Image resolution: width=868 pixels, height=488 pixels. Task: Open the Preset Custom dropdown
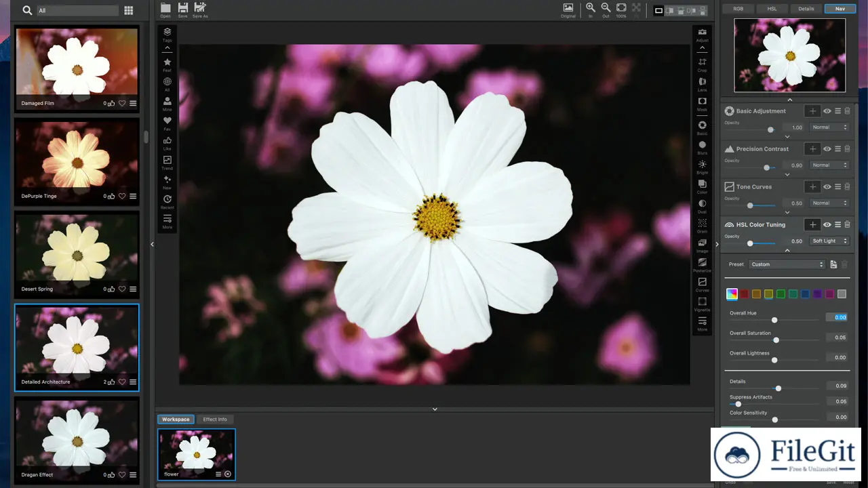[x=787, y=264]
